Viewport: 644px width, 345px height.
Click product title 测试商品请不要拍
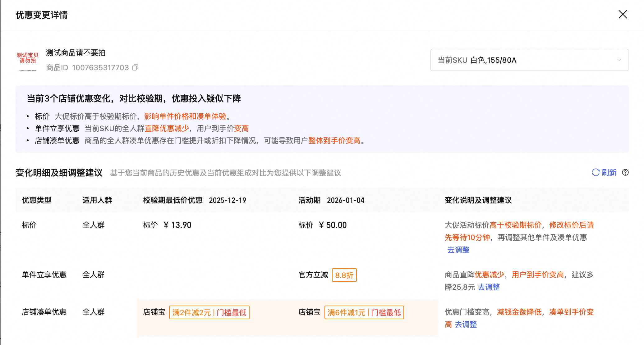coord(76,53)
